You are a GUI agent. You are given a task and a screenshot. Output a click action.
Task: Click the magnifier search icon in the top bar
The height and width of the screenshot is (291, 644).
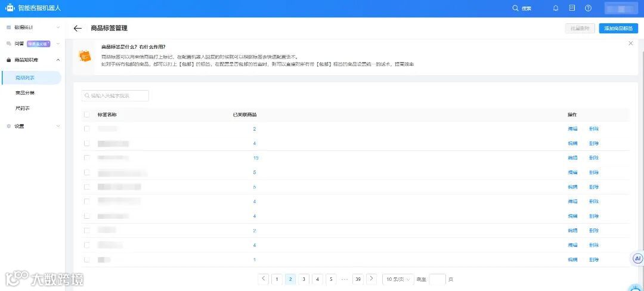point(515,8)
